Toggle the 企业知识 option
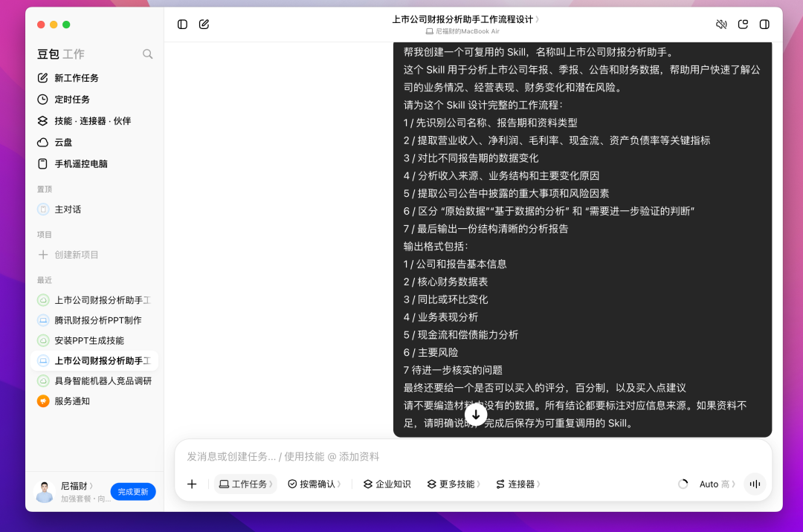 point(387,484)
